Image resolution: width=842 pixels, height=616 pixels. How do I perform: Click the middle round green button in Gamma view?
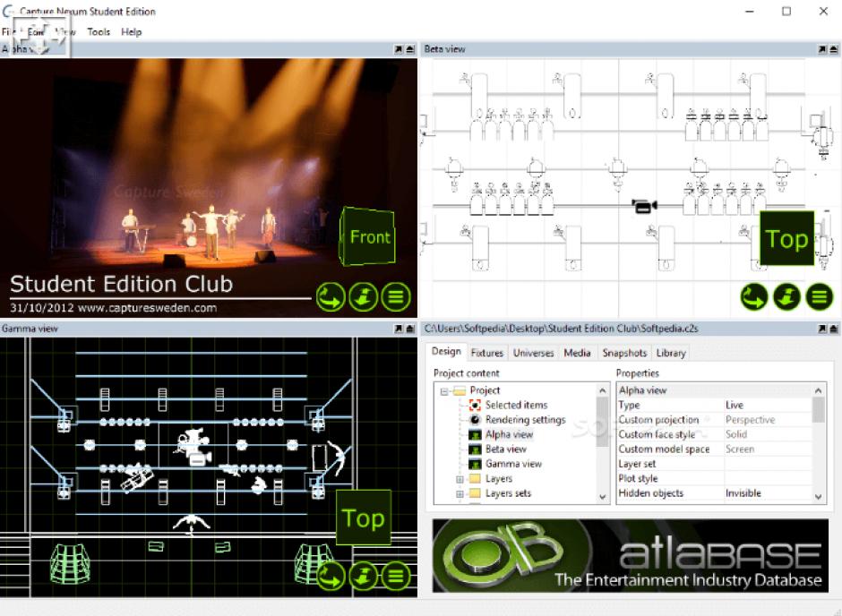(364, 577)
